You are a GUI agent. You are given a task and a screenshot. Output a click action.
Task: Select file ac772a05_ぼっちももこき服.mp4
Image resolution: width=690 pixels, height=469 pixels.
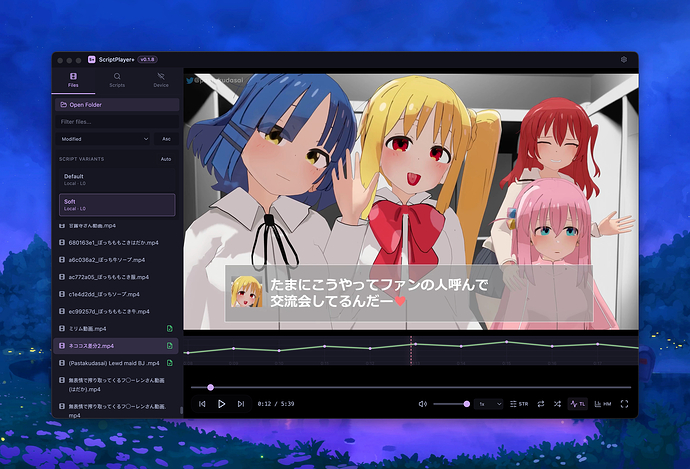116,277
